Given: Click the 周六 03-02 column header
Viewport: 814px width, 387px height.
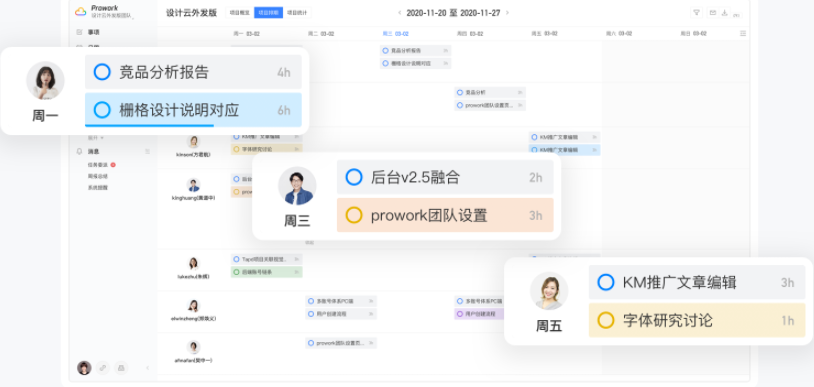Looking at the screenshot, I should (619, 33).
